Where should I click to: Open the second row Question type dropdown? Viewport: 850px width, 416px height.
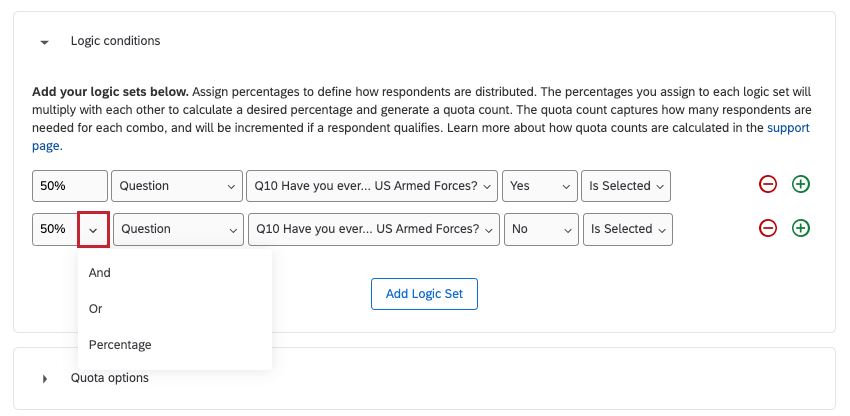click(x=178, y=229)
